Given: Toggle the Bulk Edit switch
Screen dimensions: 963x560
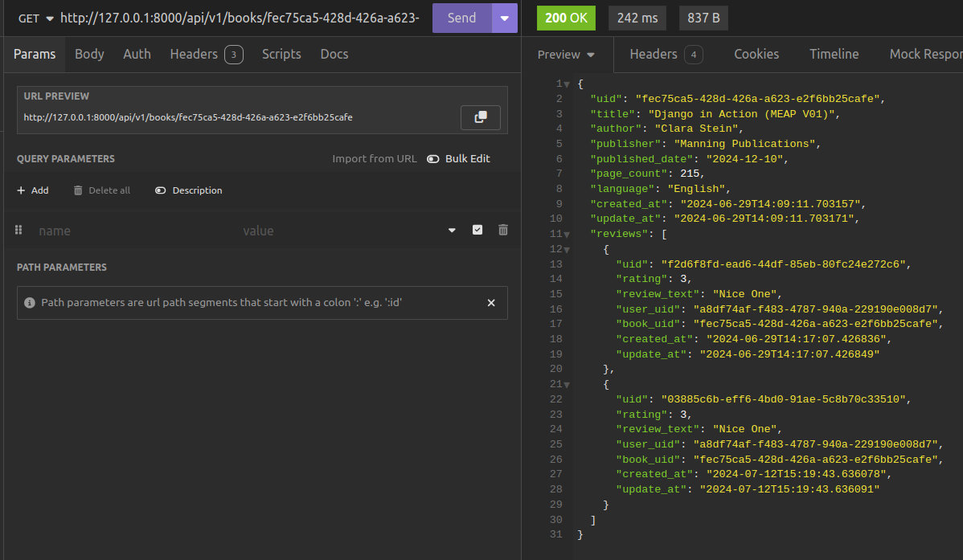Looking at the screenshot, I should [x=433, y=159].
